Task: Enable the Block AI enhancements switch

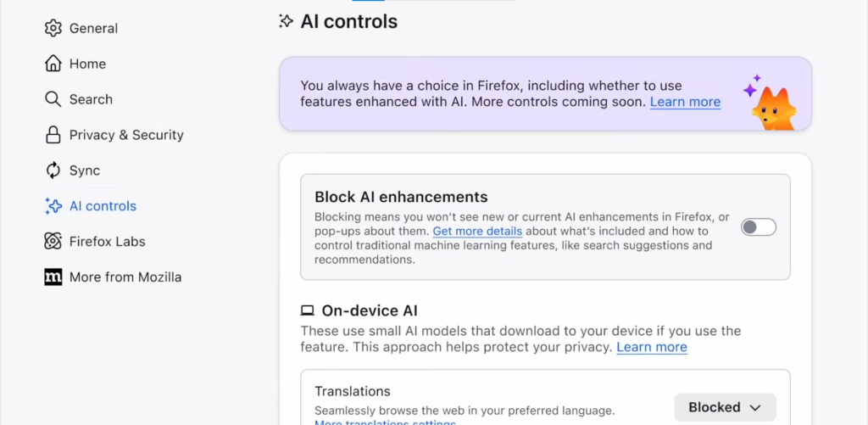Action: (x=758, y=227)
